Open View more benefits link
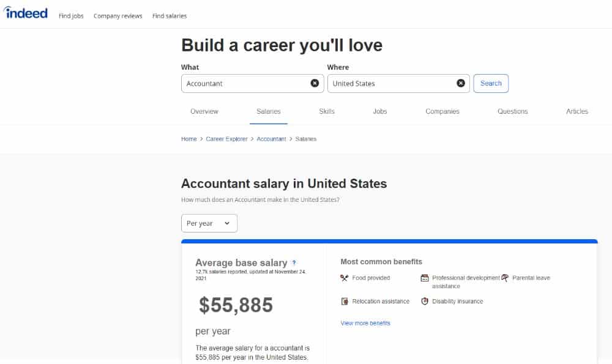This screenshot has width=612, height=364. coord(365,323)
